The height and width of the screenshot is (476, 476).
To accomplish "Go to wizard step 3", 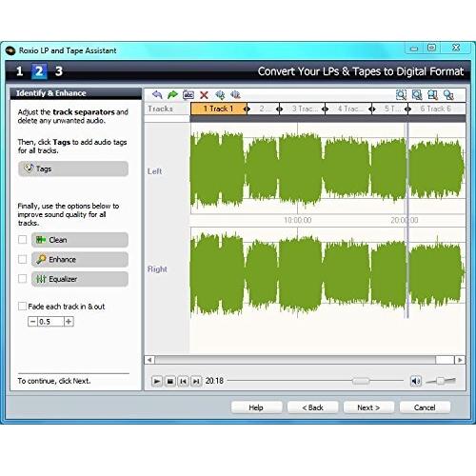I will (59, 71).
